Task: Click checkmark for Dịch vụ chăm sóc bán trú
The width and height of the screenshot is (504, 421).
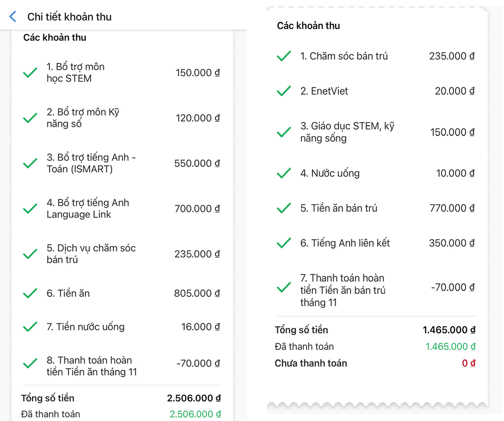Action: (x=30, y=254)
